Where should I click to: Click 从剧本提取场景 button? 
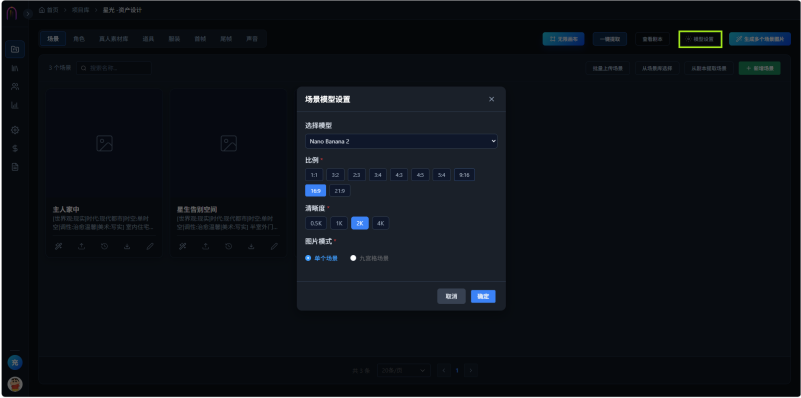(709, 68)
